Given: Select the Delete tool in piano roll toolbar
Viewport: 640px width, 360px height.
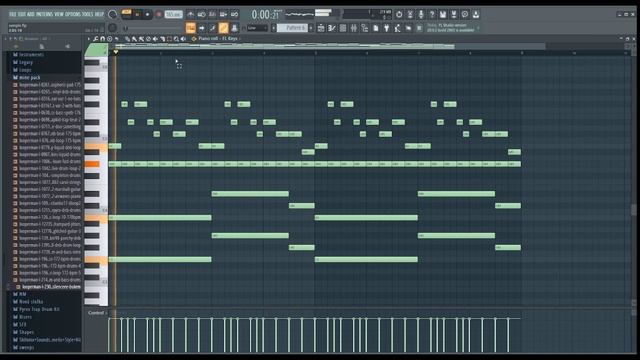Looking at the screenshot, I should click(149, 39).
